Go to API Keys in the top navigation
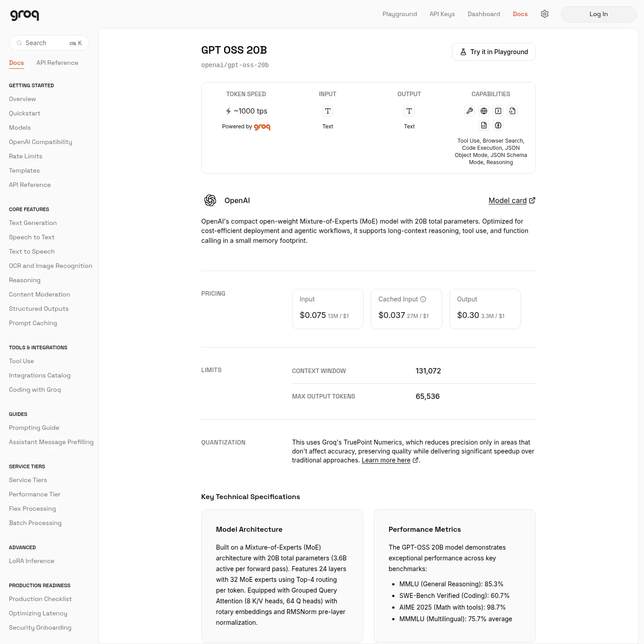This screenshot has height=644, width=644. [442, 14]
